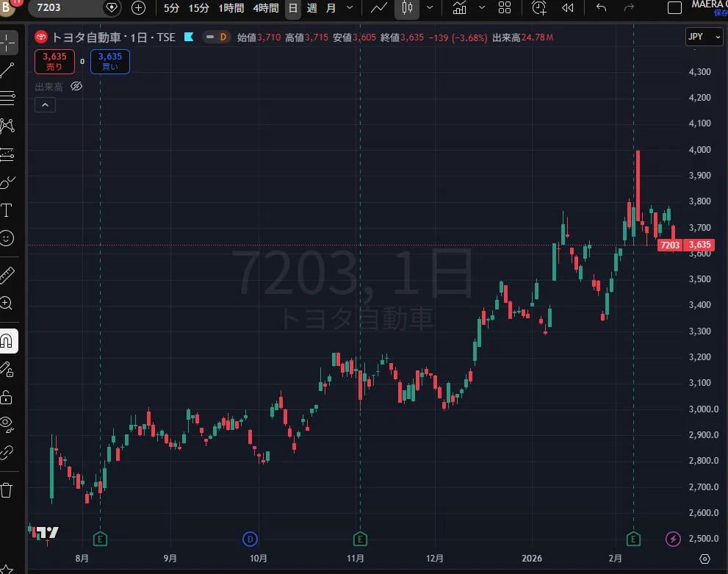Undo last action arrow
Viewport: 728px width, 574px height.
tap(601, 8)
